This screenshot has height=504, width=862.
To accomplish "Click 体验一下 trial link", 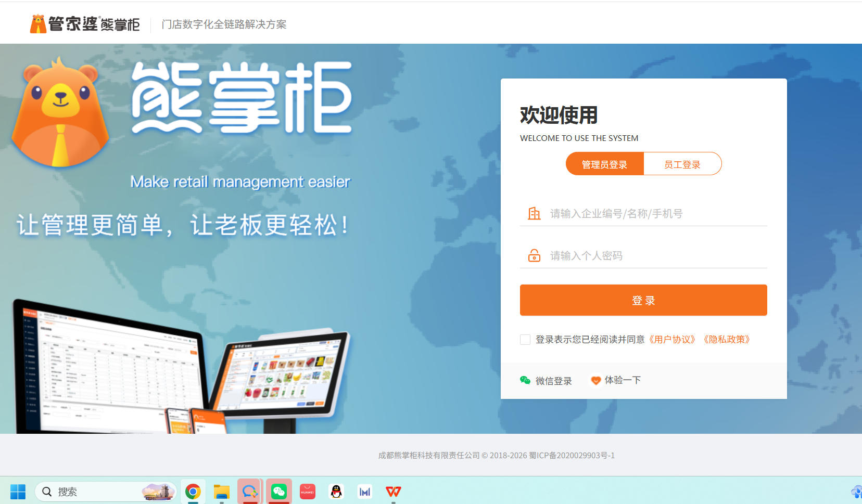I will tap(623, 380).
